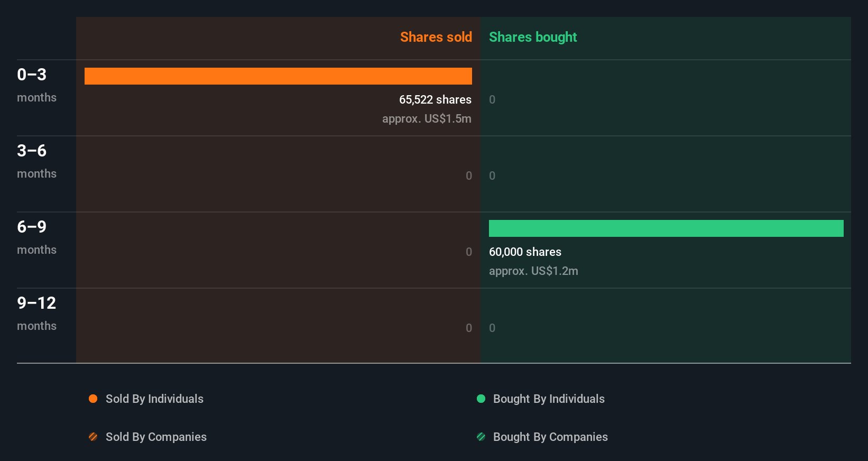Click the 60,000 shares label
868x461 pixels.
(x=525, y=252)
